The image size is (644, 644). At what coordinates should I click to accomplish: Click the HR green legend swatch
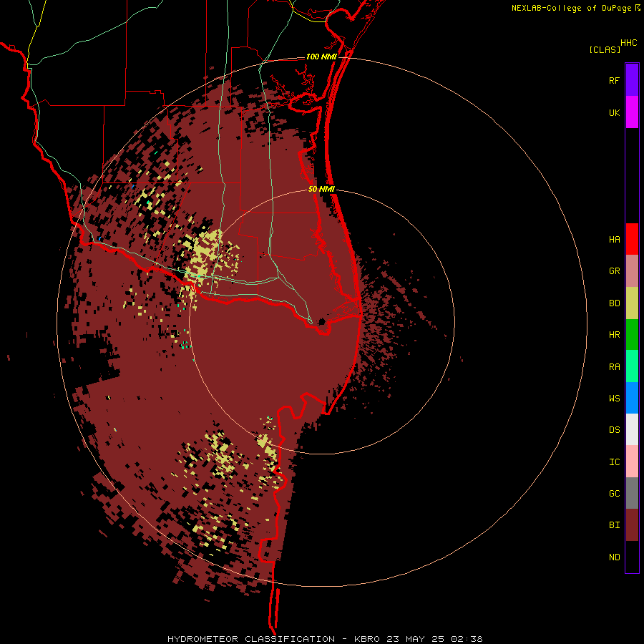tap(632, 335)
